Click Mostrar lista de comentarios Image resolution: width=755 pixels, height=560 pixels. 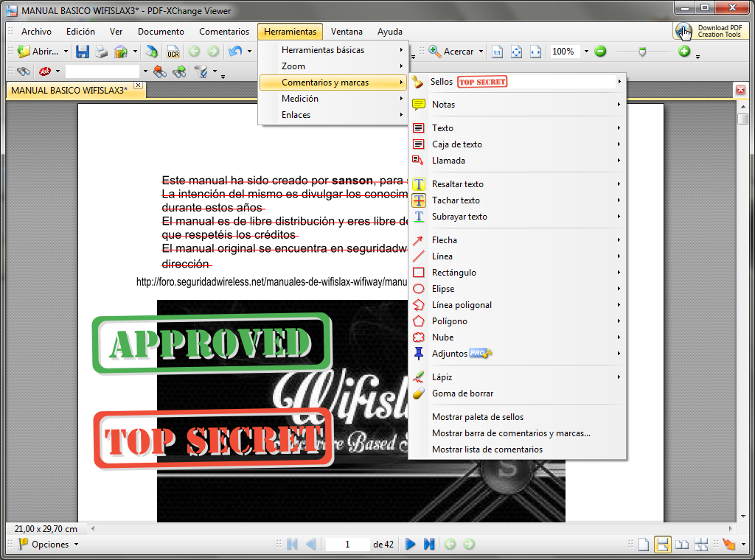coord(517,449)
